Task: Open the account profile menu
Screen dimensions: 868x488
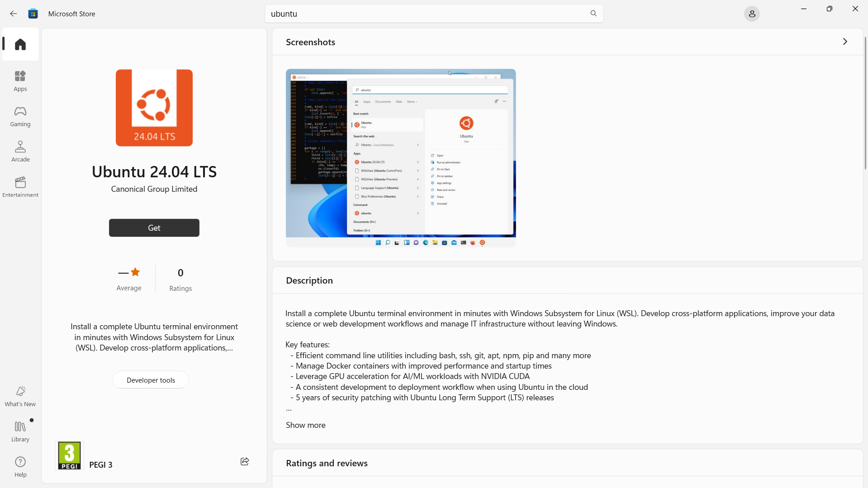Action: point(751,14)
